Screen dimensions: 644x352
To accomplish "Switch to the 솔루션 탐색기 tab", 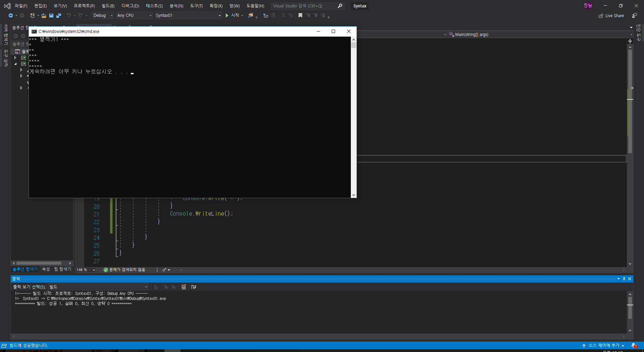I will click(x=25, y=269).
